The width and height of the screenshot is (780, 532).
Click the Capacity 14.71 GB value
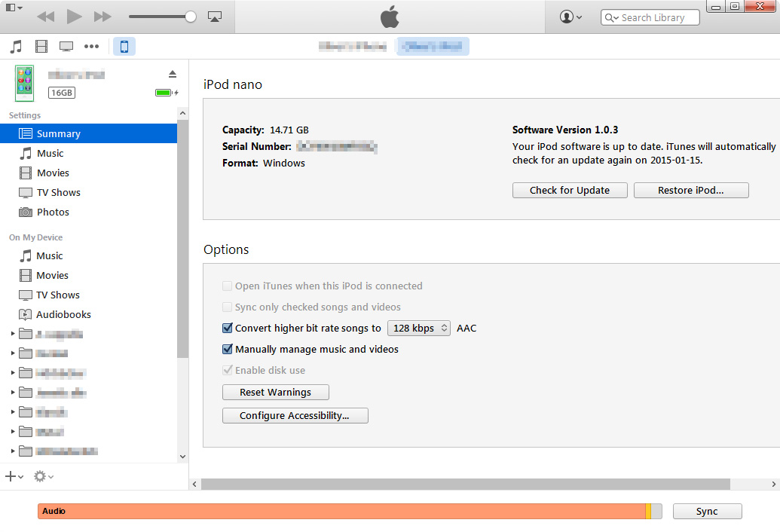pyautogui.click(x=289, y=130)
